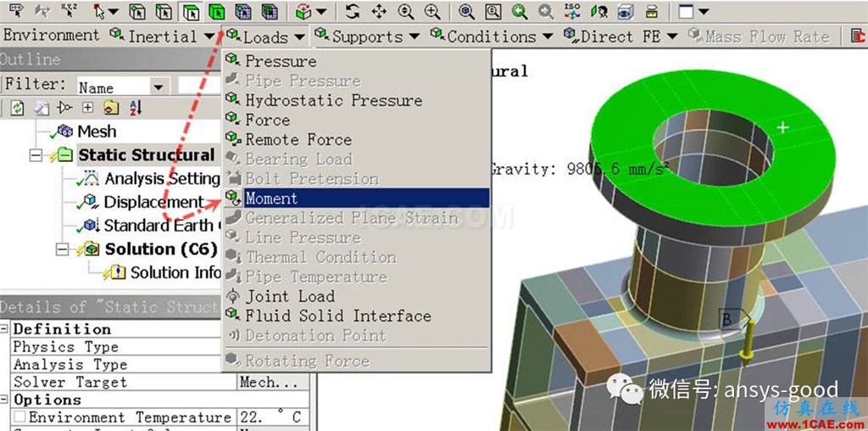Image resolution: width=868 pixels, height=431 pixels.
Task: Choose Element Face selection filter
Action: point(270,11)
